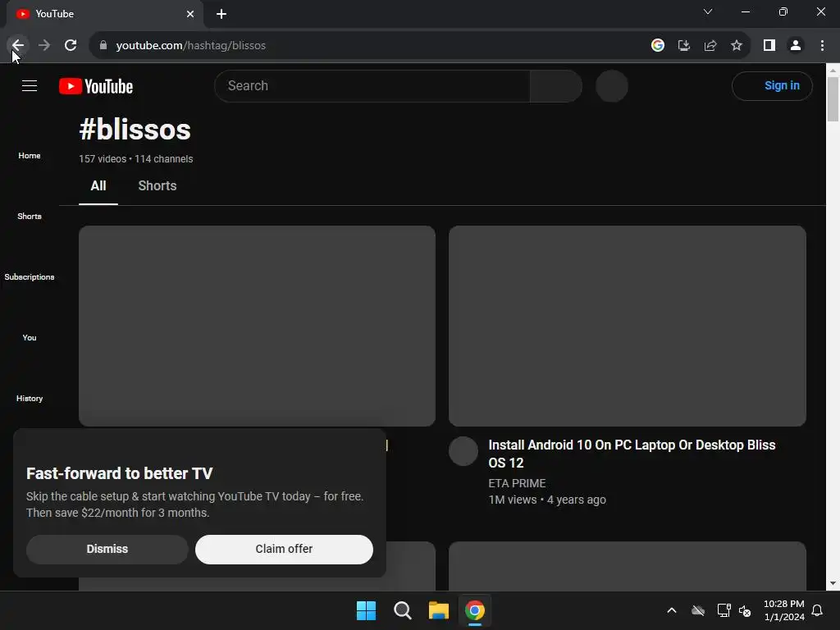Open Home in the sidebar
840x630 pixels.
(30, 155)
